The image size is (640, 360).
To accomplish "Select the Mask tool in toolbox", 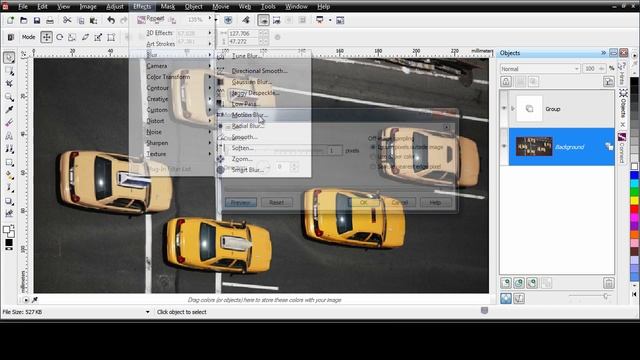I will (9, 71).
